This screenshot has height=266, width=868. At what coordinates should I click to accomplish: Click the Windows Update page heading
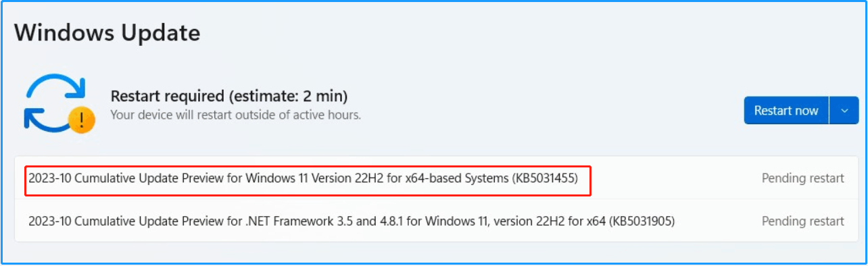click(107, 33)
